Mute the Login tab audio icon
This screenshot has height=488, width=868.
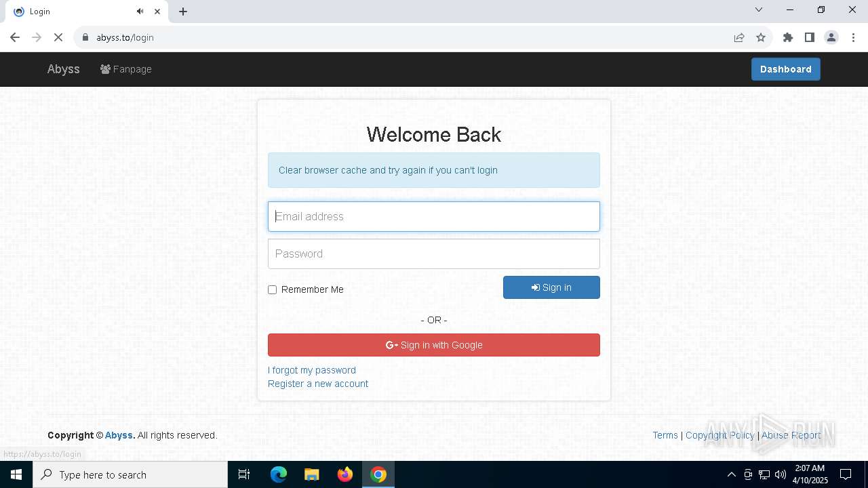click(x=140, y=12)
